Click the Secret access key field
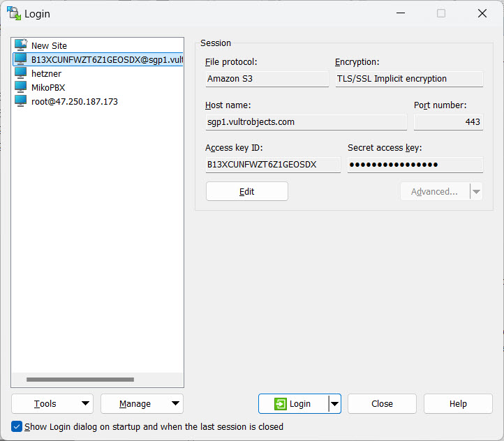504x441 pixels. (415, 165)
